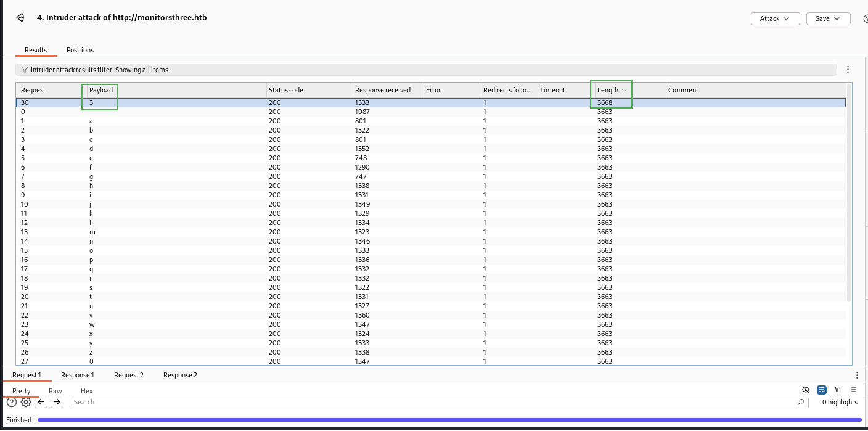Toggle the \n non-printable characters button
This screenshot has height=431, width=868.
(x=838, y=390)
